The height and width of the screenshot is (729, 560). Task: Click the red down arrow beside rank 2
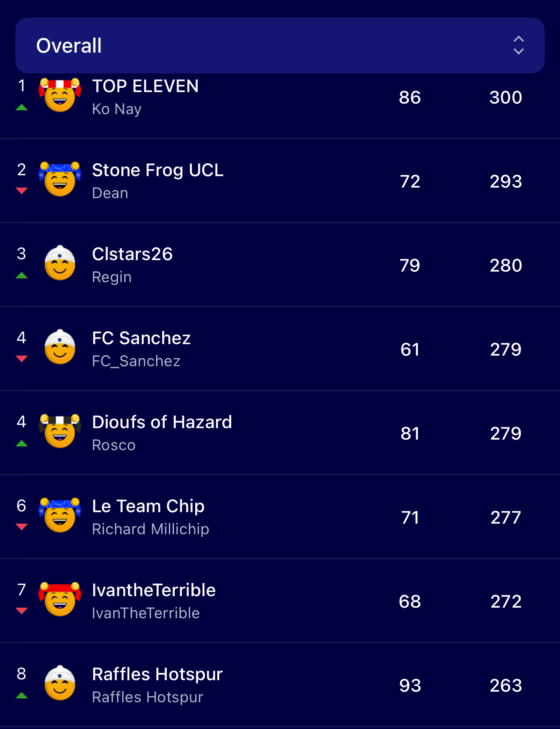pos(22,191)
